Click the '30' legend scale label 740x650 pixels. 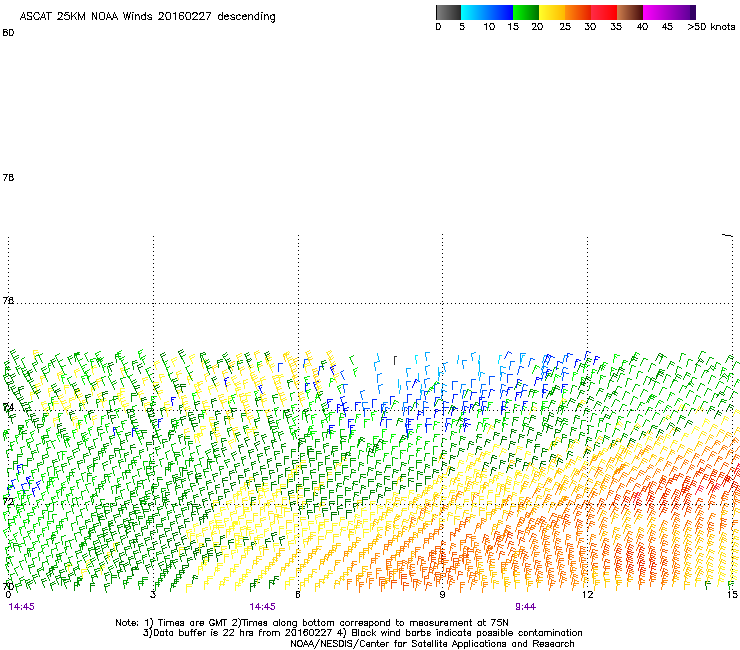point(590,27)
